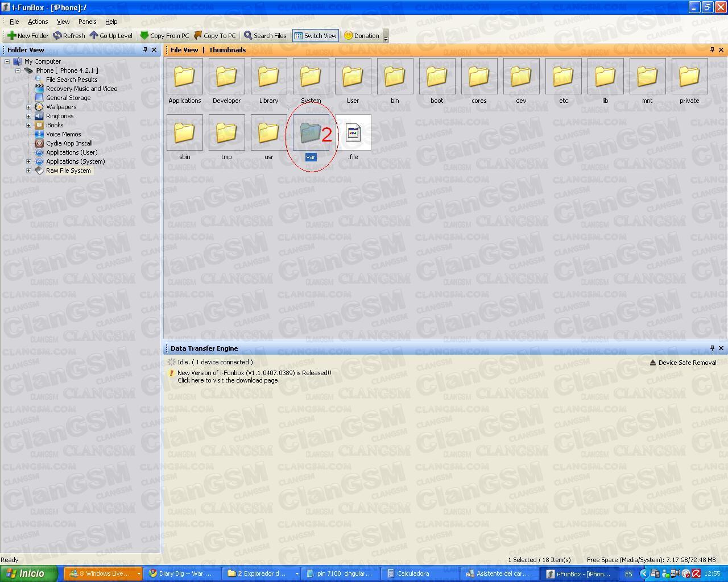The image size is (728, 582).
Task: Select the Applications folder thumbnail
Action: point(184,76)
